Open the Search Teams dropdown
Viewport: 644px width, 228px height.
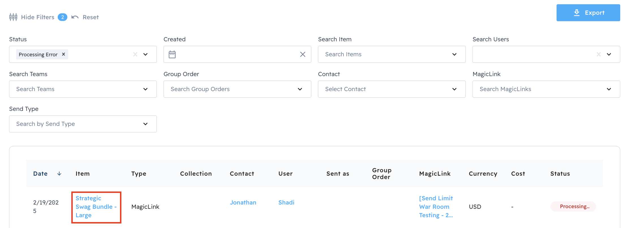click(x=145, y=89)
